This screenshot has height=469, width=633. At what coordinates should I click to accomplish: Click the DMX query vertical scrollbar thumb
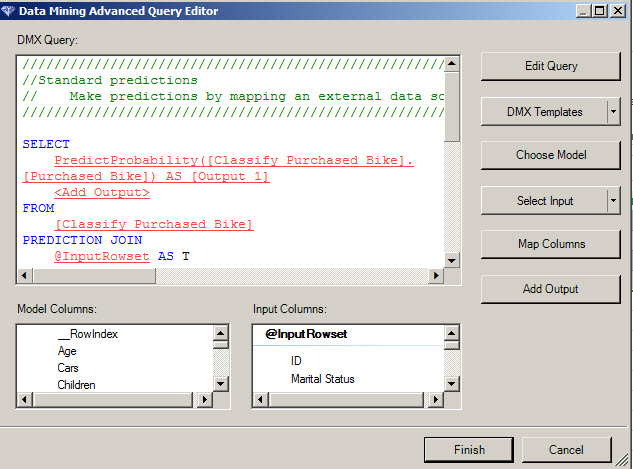point(452,107)
